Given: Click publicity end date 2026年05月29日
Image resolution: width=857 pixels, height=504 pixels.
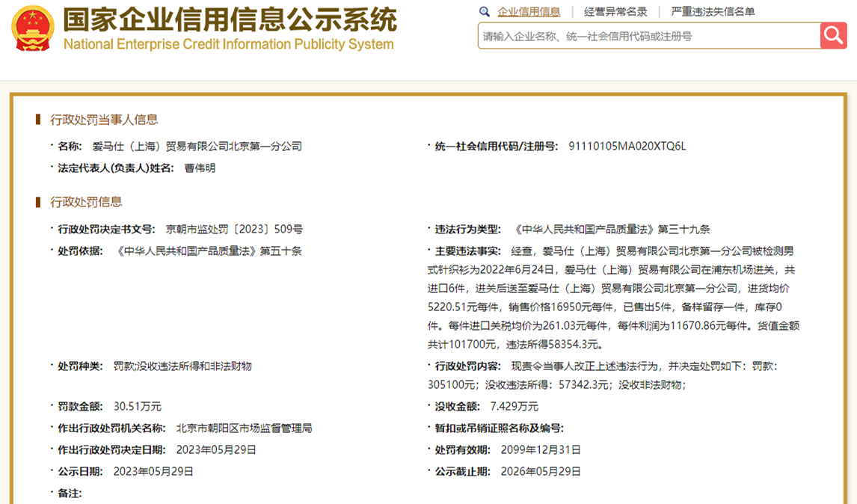Looking at the screenshot, I should (541, 472).
